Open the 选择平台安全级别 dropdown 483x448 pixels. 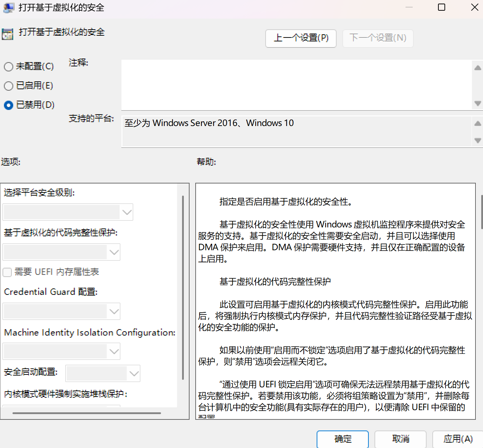[68, 212]
